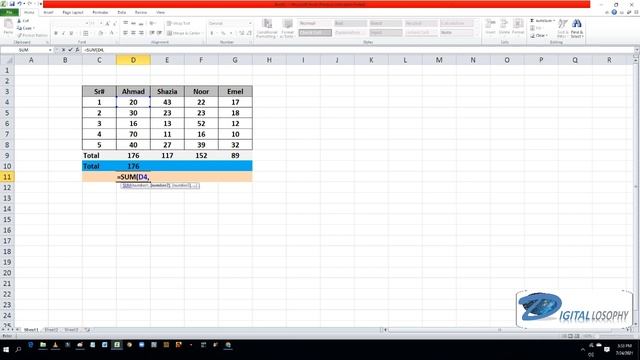Click Merge & Center button

(x=184, y=33)
